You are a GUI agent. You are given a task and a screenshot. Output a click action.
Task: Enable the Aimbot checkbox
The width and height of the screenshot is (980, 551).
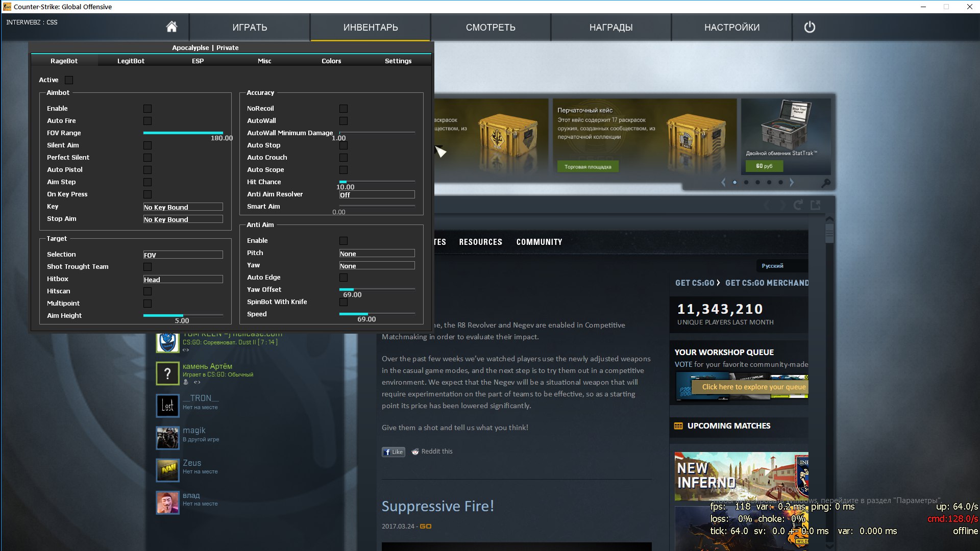(148, 109)
